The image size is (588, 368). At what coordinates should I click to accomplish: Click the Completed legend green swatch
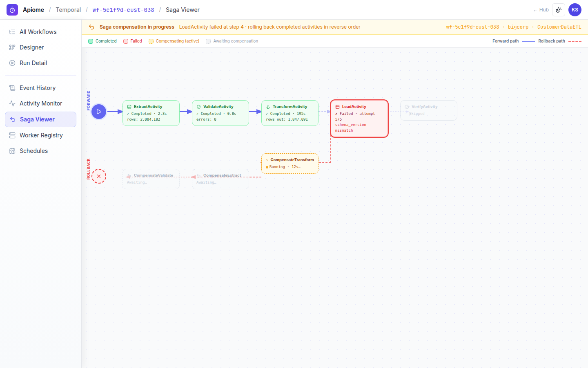[91, 41]
